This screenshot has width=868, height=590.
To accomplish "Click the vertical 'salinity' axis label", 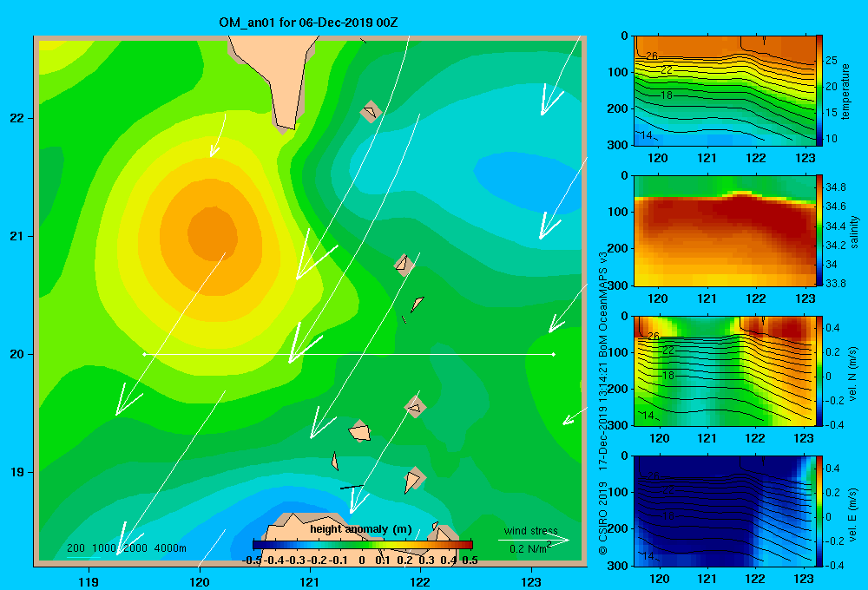I will [854, 233].
